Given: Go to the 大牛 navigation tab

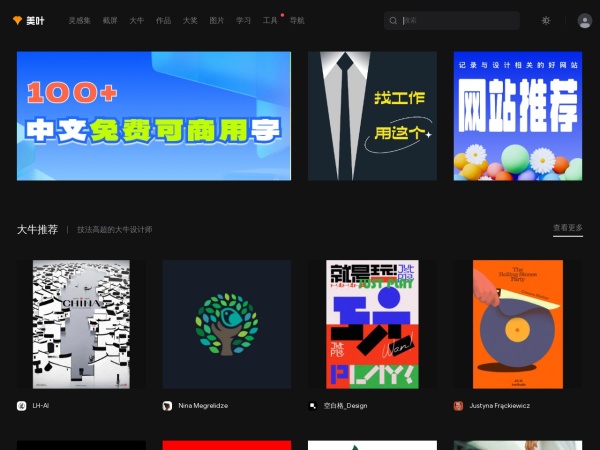Looking at the screenshot, I should click(x=137, y=20).
